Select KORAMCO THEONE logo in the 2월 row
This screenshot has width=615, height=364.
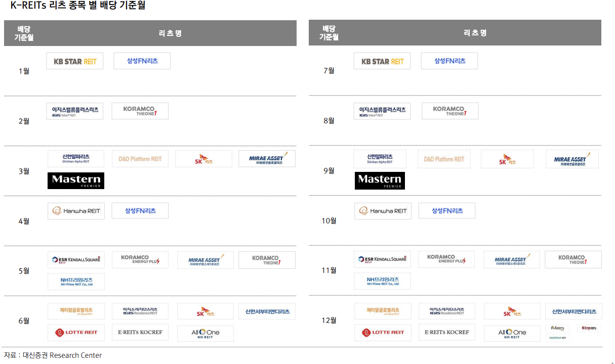pyautogui.click(x=140, y=111)
